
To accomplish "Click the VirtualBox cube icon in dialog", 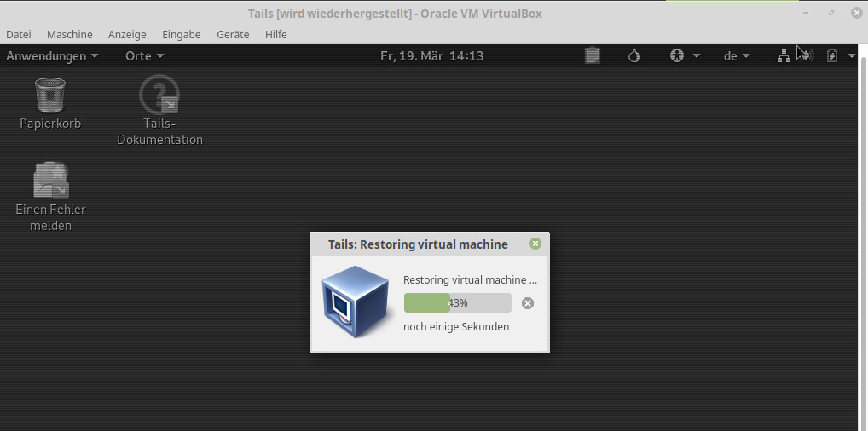I will pyautogui.click(x=355, y=302).
